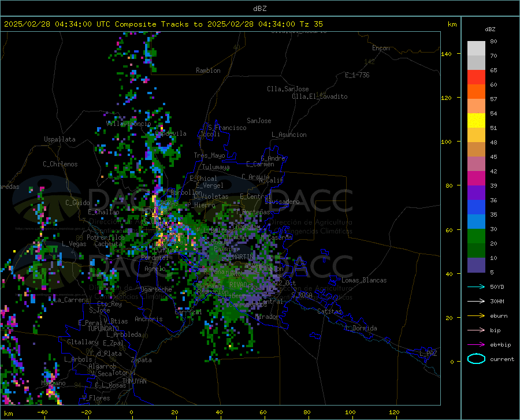Viewport: 520px width, 420px height.
Task: Click the Gltallary map label
Action: (x=83, y=342)
